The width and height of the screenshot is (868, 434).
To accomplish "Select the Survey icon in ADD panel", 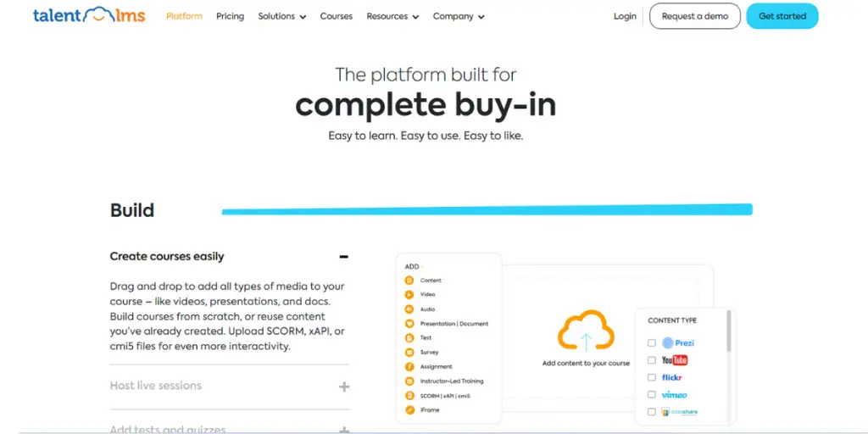I will [x=409, y=352].
